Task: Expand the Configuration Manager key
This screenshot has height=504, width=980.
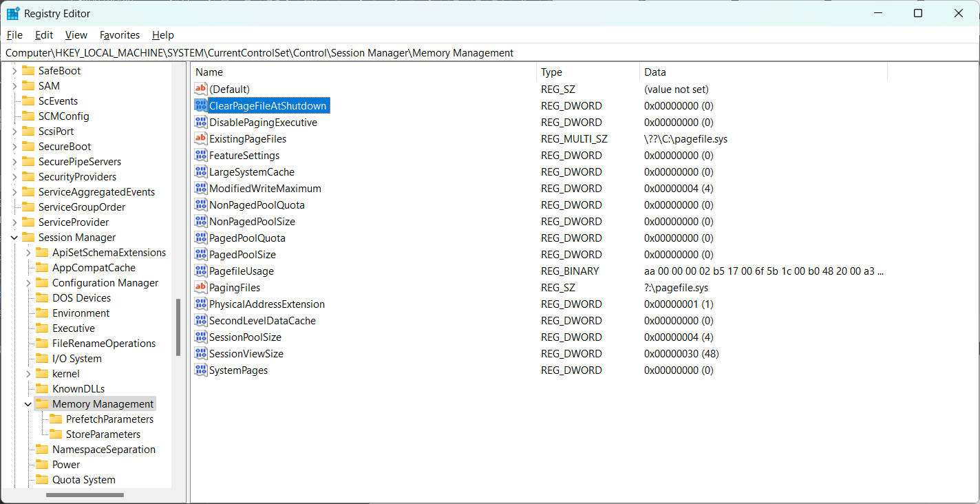Action: click(x=28, y=283)
